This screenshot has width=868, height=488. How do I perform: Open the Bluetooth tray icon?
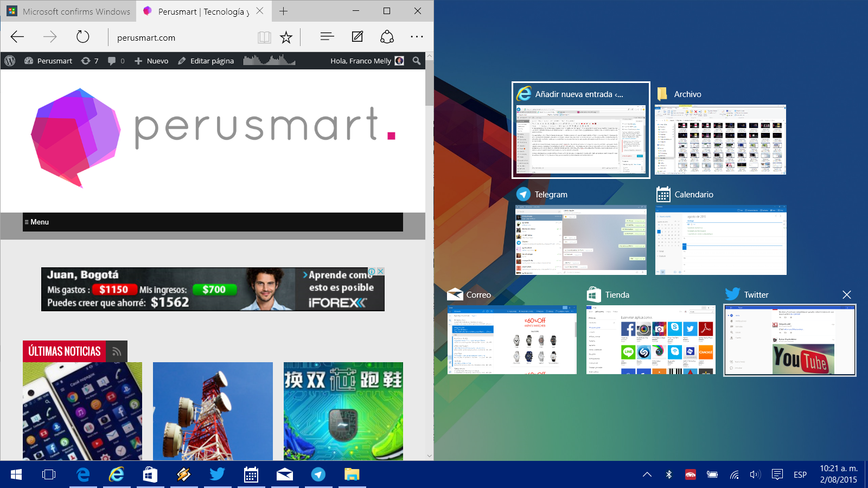(x=669, y=474)
